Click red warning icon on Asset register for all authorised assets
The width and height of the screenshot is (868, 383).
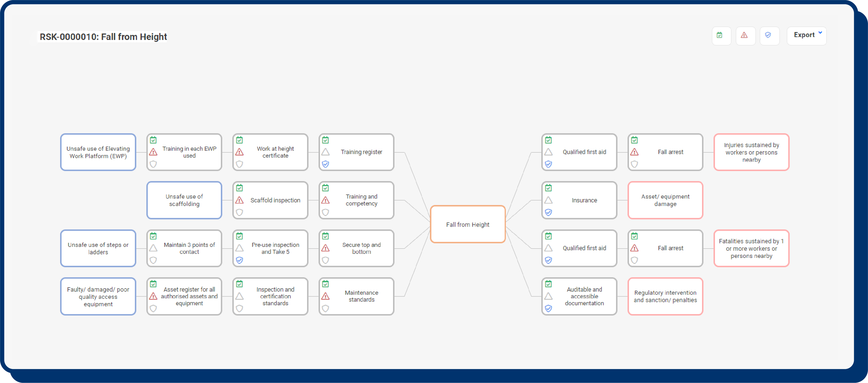(153, 296)
